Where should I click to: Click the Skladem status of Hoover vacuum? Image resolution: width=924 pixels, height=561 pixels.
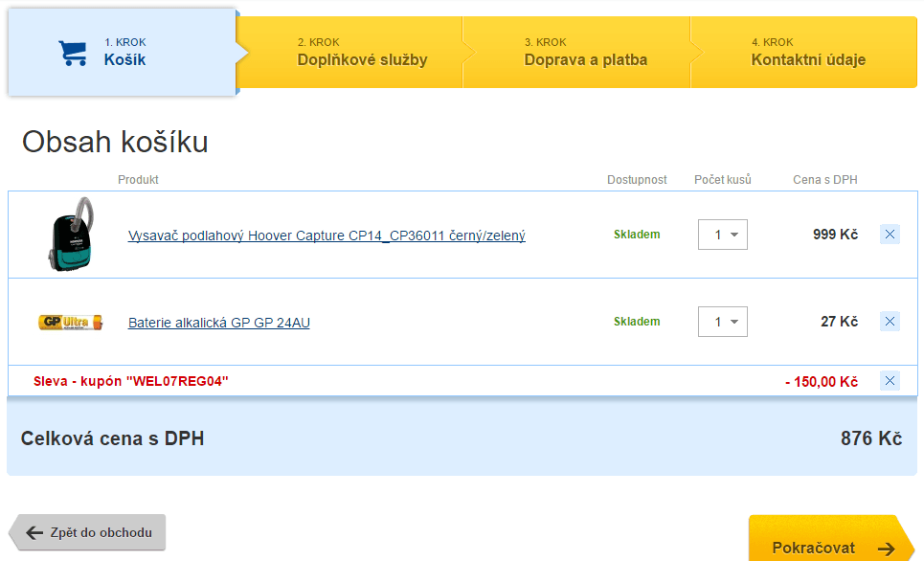(637, 235)
